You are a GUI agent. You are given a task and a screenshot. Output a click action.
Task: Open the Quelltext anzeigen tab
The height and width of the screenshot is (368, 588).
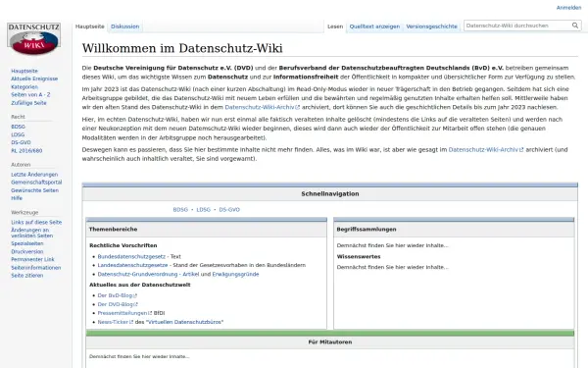(x=374, y=26)
